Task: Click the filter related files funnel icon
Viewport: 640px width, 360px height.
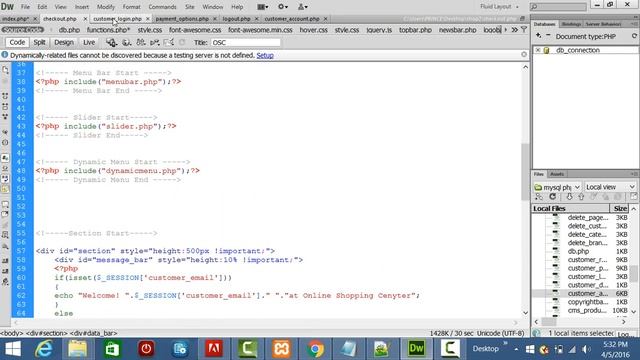Action: point(524,29)
